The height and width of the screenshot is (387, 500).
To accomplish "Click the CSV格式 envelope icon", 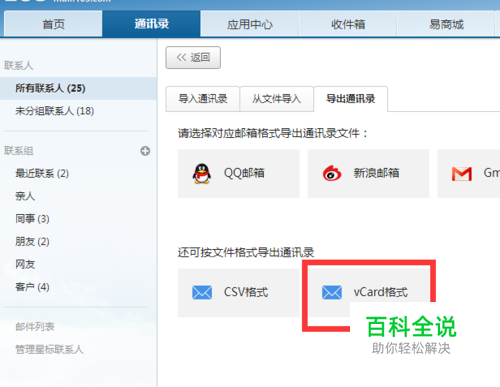I will click(202, 292).
